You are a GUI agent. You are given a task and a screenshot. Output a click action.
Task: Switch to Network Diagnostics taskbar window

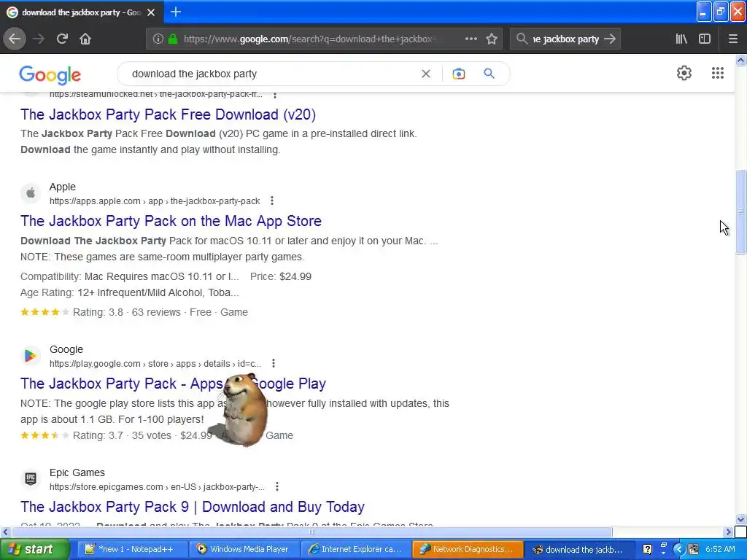click(x=468, y=550)
